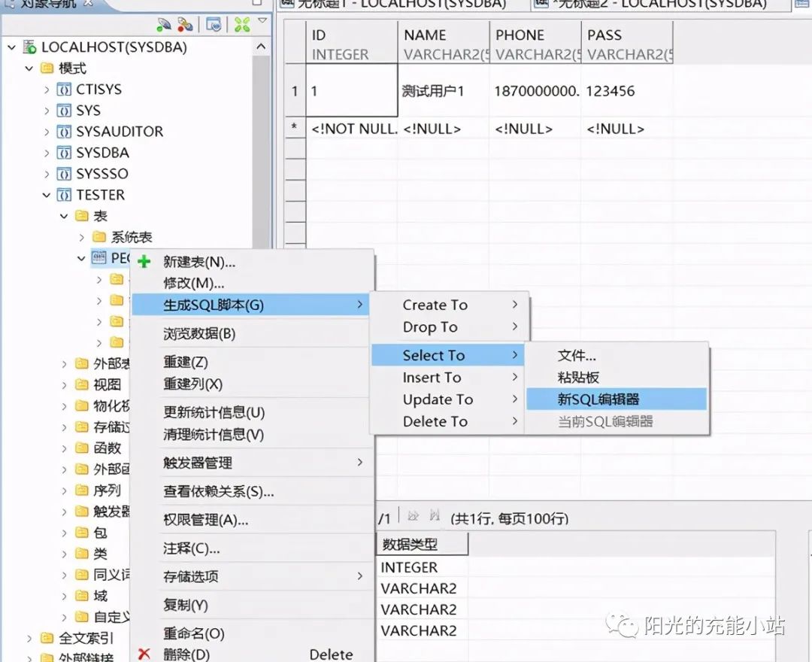Select the TESTER schema icon
Screen dimensions: 812x662
point(64,195)
